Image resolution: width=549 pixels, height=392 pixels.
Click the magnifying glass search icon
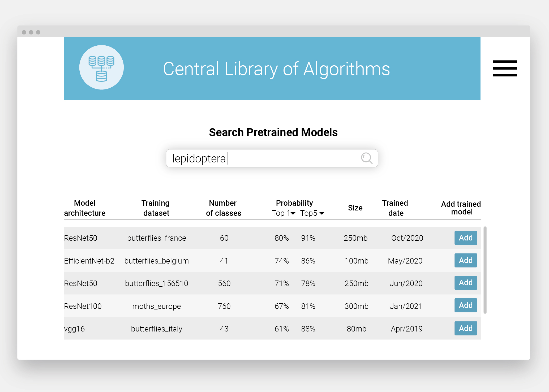coord(367,158)
